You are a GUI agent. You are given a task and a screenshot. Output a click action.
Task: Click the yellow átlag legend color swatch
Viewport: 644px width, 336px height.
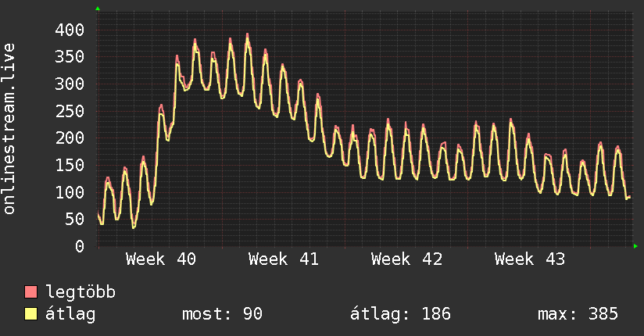coord(30,314)
